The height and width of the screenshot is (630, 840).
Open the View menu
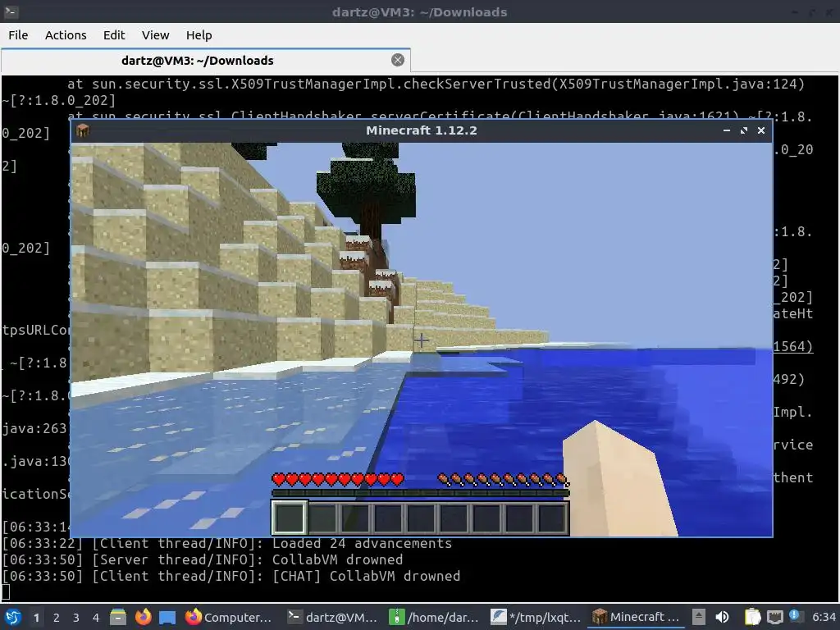(x=155, y=35)
